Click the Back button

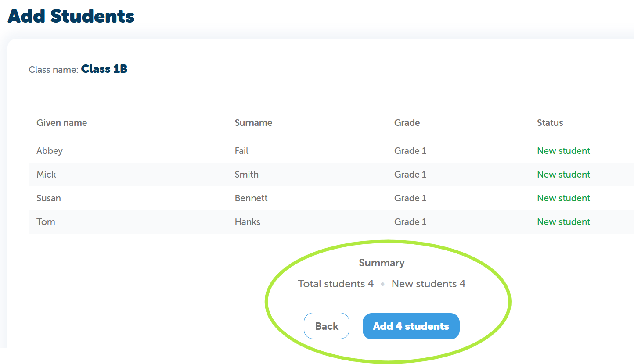tap(326, 326)
